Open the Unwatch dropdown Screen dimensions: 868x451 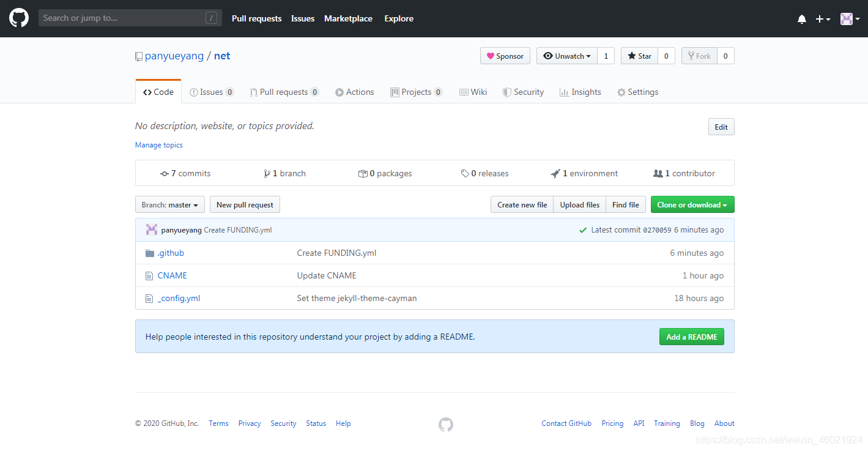(566, 56)
